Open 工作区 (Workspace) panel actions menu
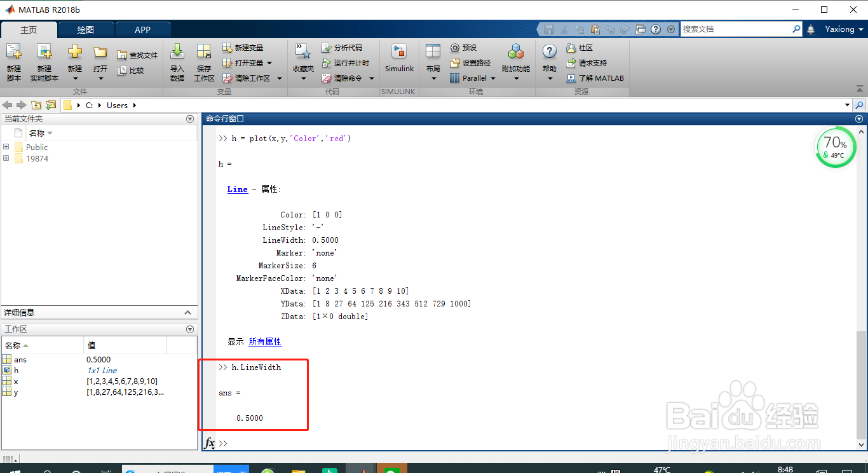This screenshot has height=473, width=868. (189, 329)
